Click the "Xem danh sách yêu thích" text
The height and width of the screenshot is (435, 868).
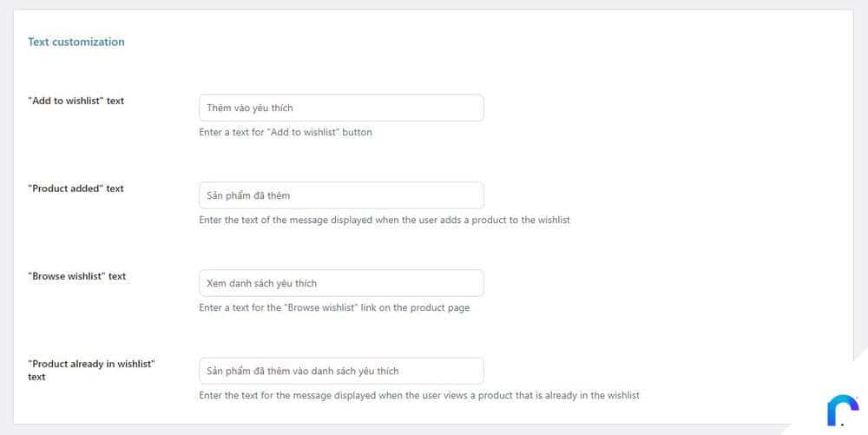262,283
